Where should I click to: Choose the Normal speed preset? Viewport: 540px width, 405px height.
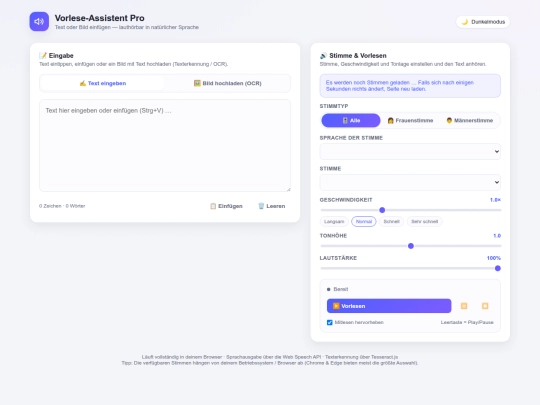364,221
